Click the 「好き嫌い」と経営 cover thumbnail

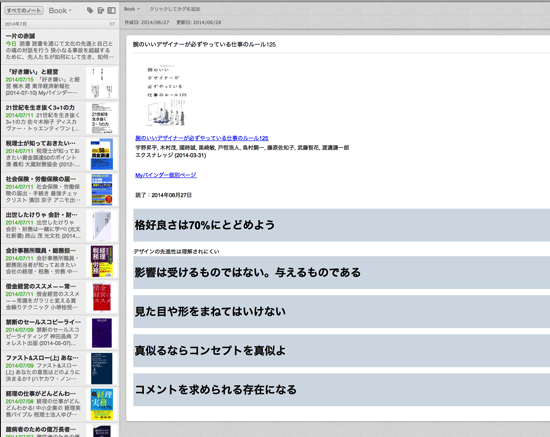click(x=102, y=82)
